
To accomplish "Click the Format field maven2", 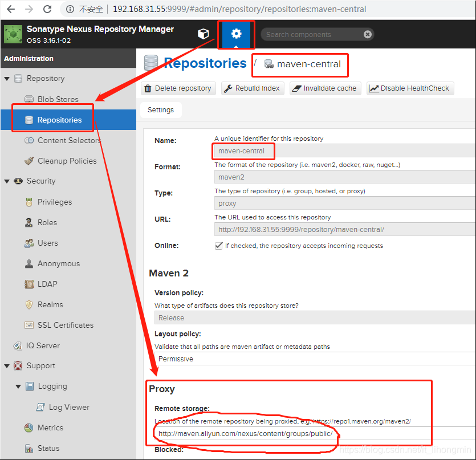I will coord(344,177).
